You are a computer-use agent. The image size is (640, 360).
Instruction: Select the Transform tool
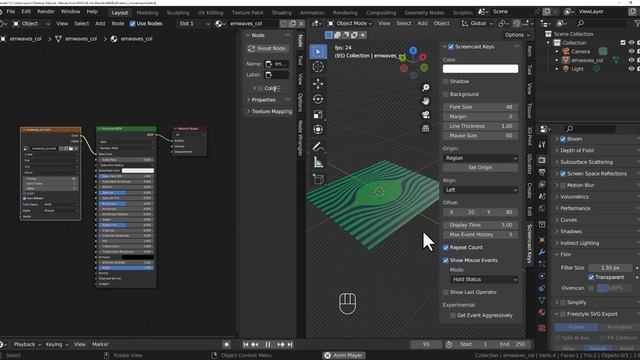pyautogui.click(x=318, y=130)
